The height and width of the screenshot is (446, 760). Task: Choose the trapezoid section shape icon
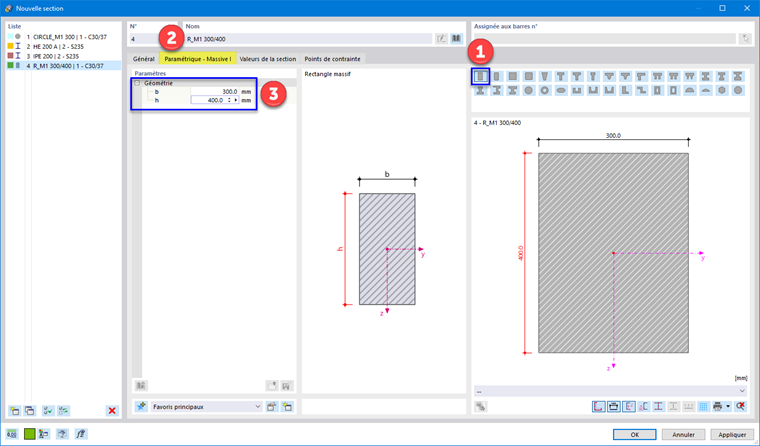pos(545,77)
